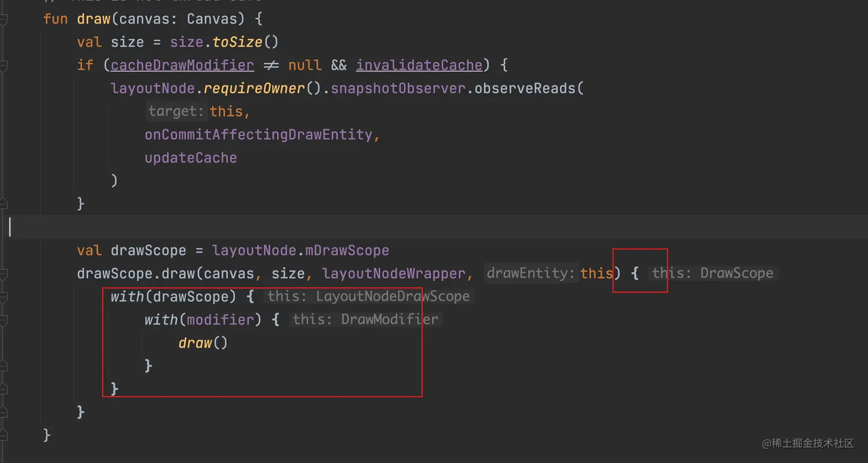The height and width of the screenshot is (463, 868).
Task: Click the 'draw' function name in its declaration
Action: tap(93, 19)
